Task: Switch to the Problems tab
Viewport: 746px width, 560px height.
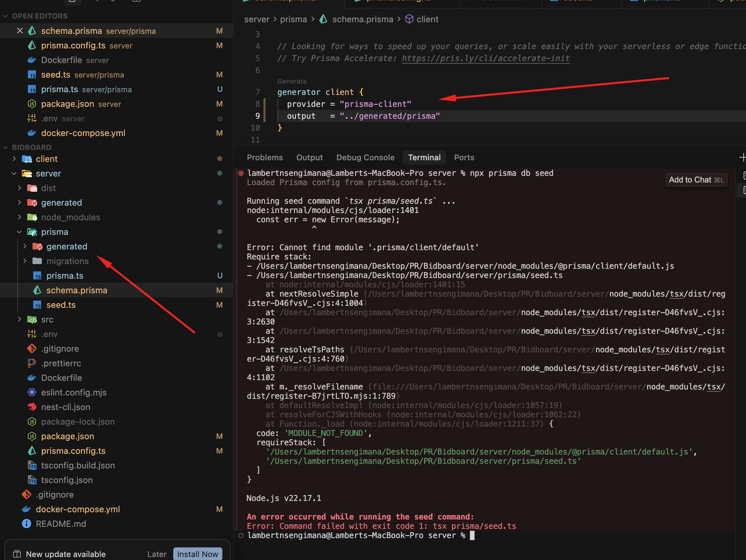Action: coord(265,158)
